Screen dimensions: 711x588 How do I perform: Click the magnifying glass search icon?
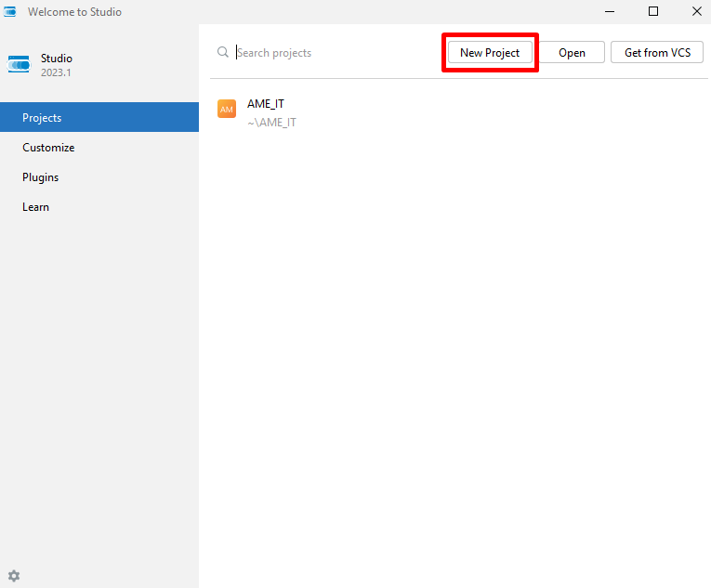click(223, 53)
